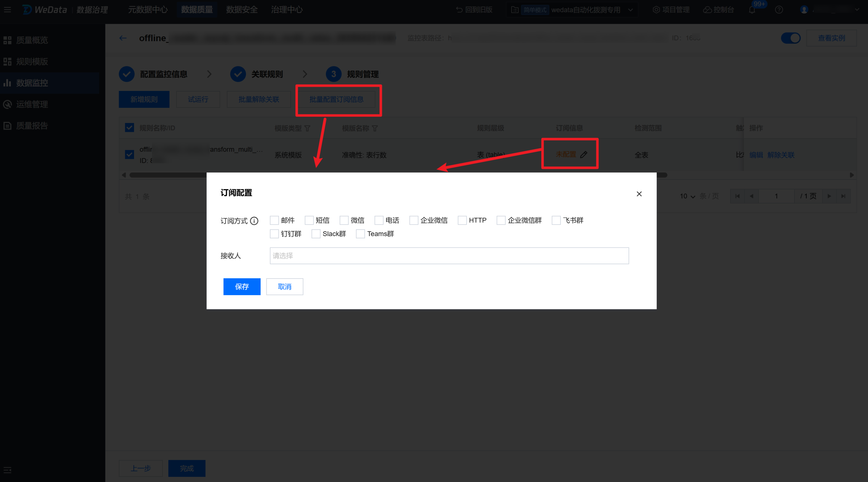Open the notification bell icon
Screen dimensions: 868x482
point(752,10)
